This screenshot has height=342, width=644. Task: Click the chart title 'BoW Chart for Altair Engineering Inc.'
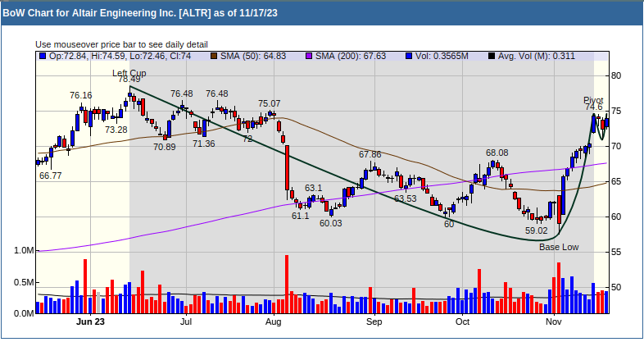coord(90,13)
